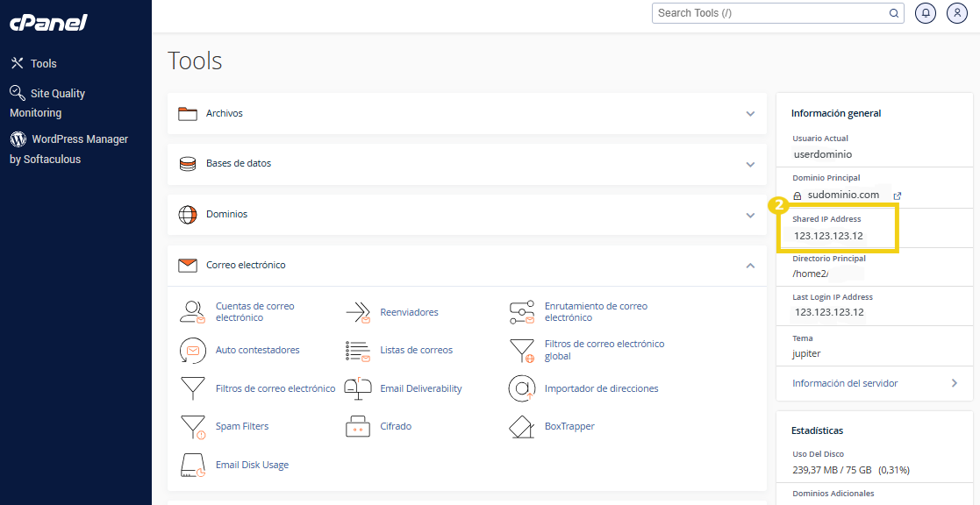Click the Reenviadores arrow icon
This screenshot has height=505, width=980.
tap(357, 312)
